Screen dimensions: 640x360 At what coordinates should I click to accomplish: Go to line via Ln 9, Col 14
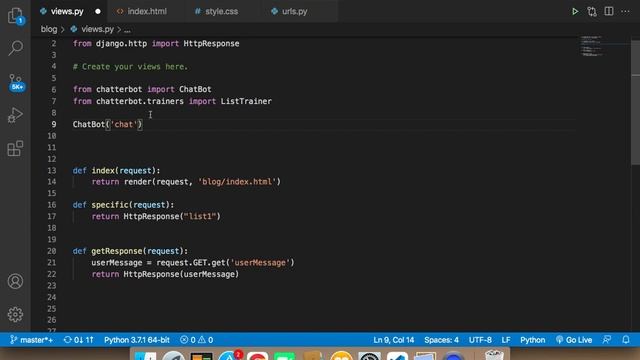pyautogui.click(x=393, y=340)
